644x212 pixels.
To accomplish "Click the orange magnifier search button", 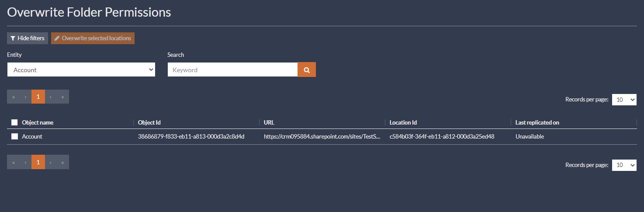I will pos(307,70).
